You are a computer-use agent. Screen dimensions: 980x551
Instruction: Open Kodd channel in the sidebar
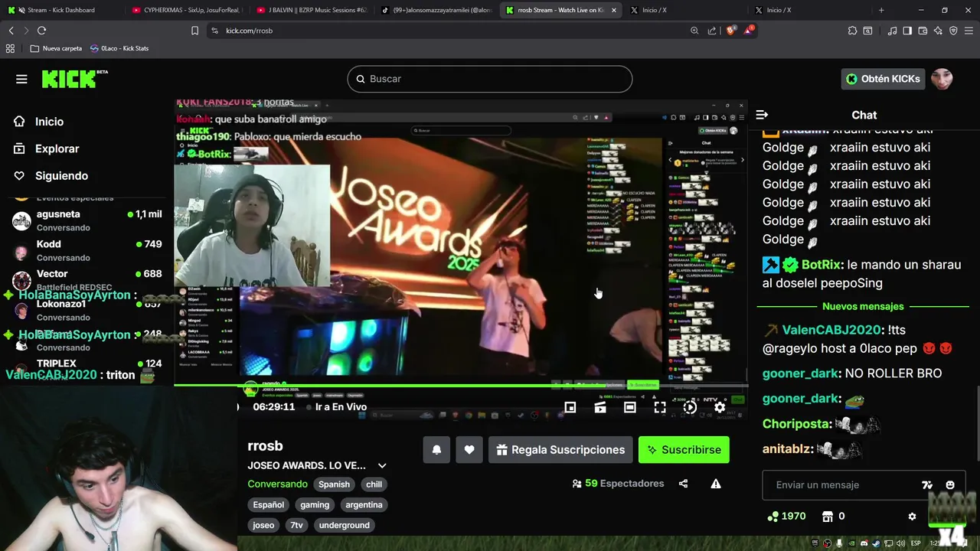pos(87,250)
